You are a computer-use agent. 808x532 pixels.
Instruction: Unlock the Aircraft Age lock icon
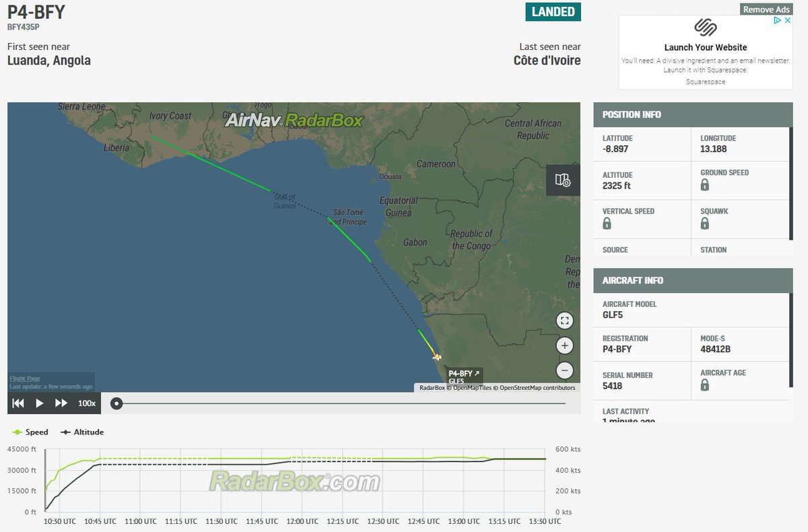pos(705,385)
